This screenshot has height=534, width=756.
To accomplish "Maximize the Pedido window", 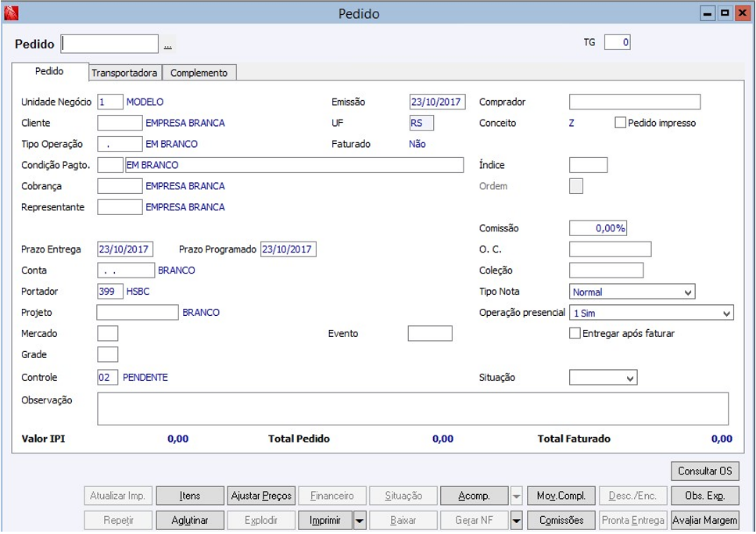I will (724, 13).
